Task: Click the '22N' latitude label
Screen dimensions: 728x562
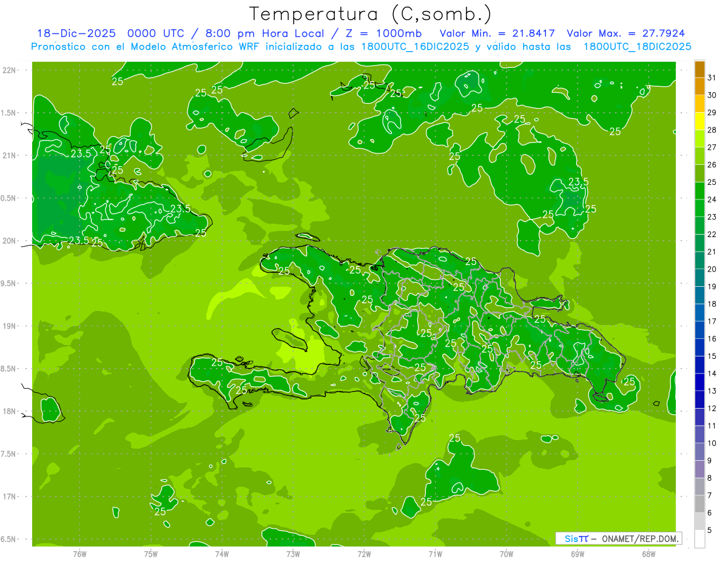Action: tap(8, 70)
